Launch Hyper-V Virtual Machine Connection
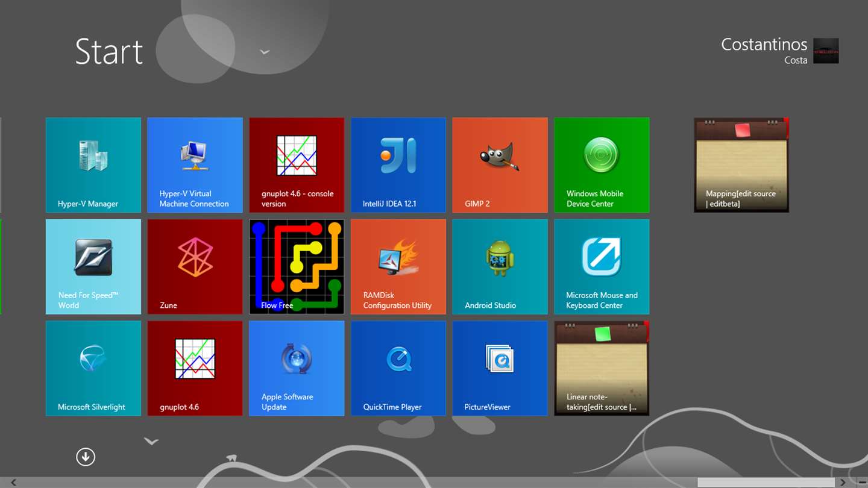Image resolution: width=868 pixels, height=488 pixels. click(x=195, y=165)
